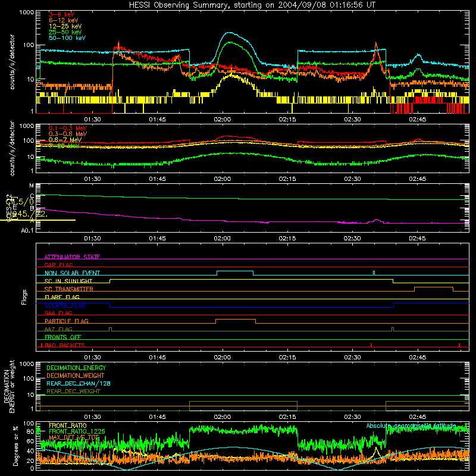Select the 25-50 keV legend label

coord(65,32)
